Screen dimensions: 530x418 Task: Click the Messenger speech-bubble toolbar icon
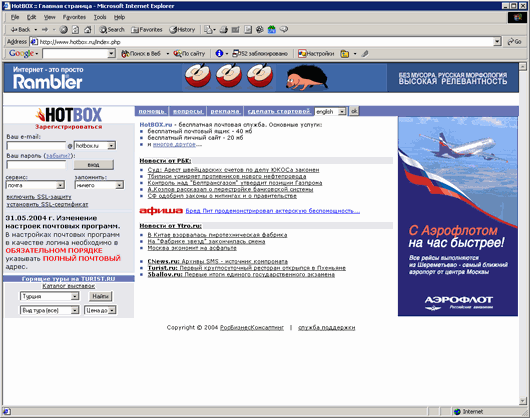click(284, 29)
